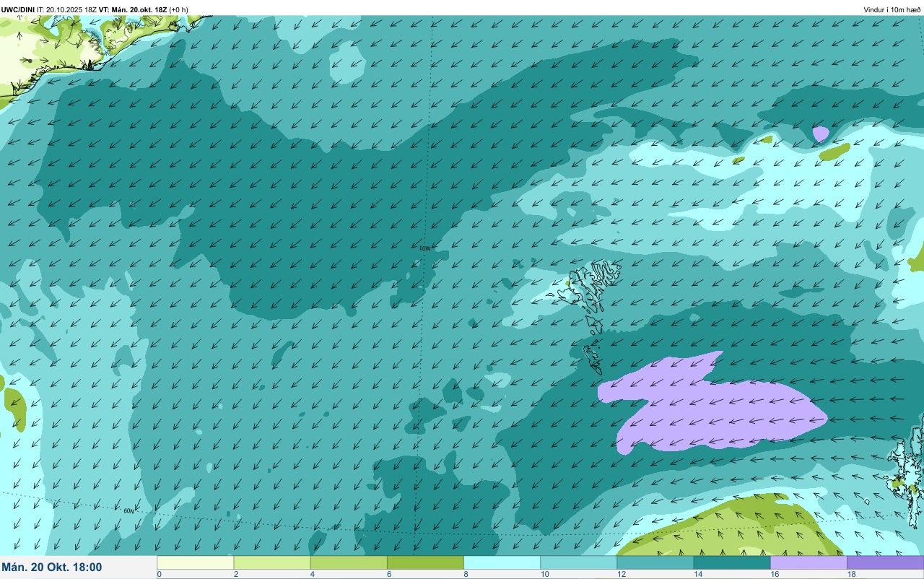Click the 0–2 pale yellow legend swatch

(196, 562)
